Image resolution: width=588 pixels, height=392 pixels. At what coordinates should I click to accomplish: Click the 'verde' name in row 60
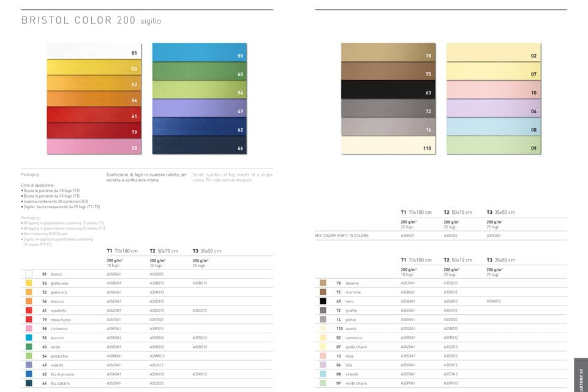55,347
